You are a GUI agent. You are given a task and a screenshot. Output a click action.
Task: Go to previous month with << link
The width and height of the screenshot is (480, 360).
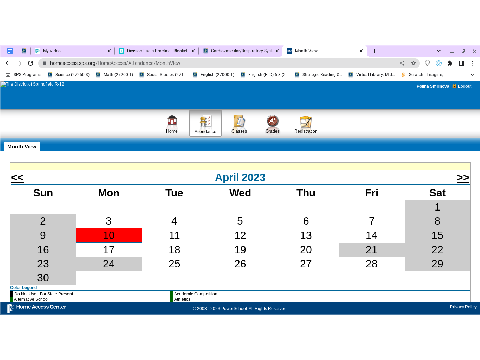tap(17, 178)
